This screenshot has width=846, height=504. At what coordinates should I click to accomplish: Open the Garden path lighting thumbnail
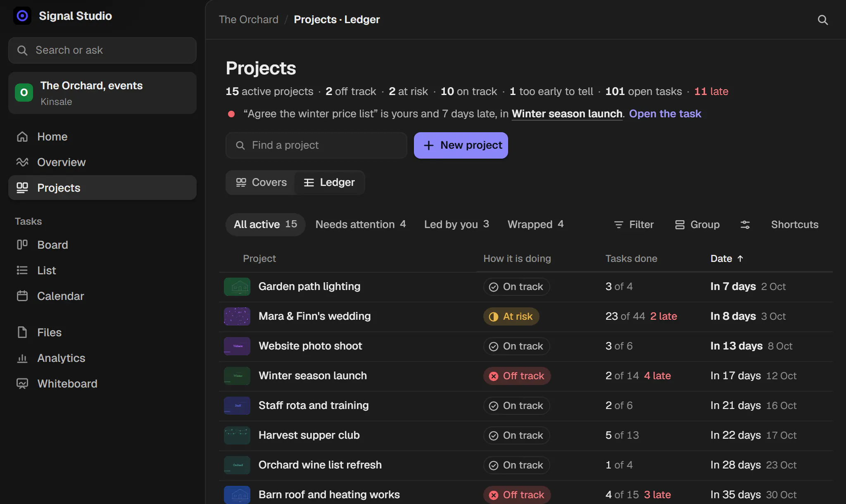pos(237,287)
